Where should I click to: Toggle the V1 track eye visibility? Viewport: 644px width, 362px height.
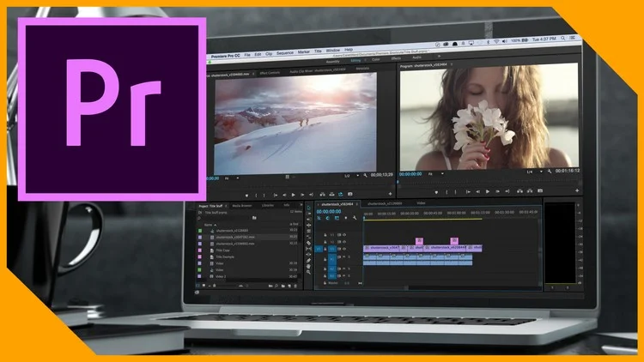[x=343, y=249]
